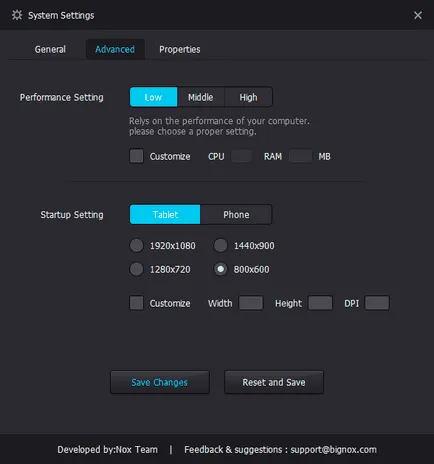Click the Reset and Save button
434x464 pixels.
point(274,382)
